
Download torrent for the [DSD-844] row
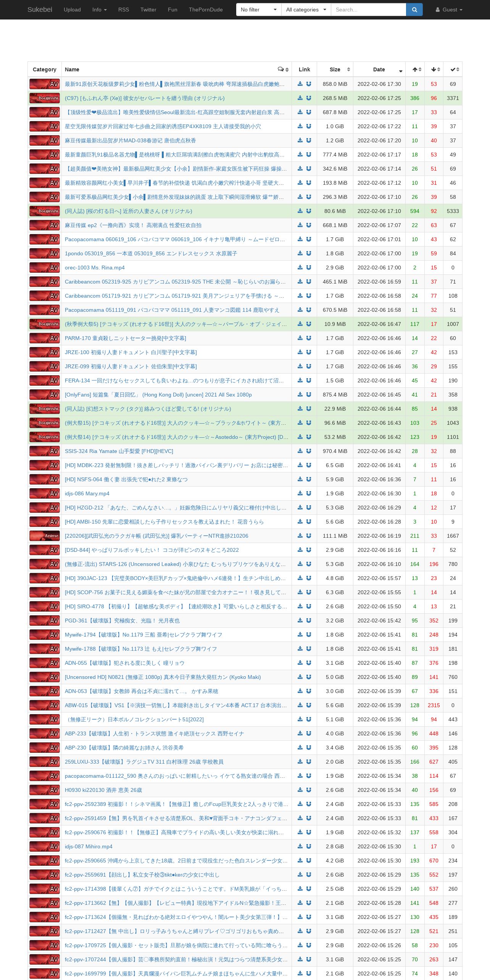(300, 550)
